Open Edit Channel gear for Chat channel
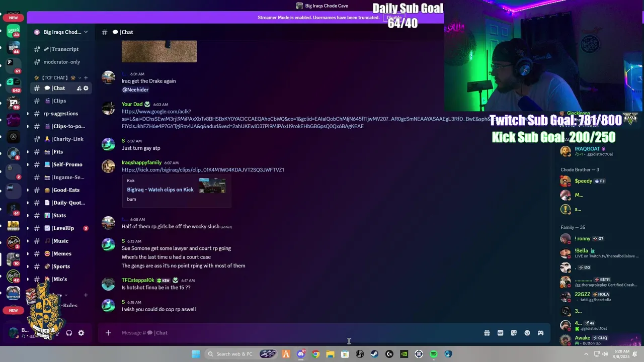Viewport: 644px width, 362px height. tap(86, 88)
